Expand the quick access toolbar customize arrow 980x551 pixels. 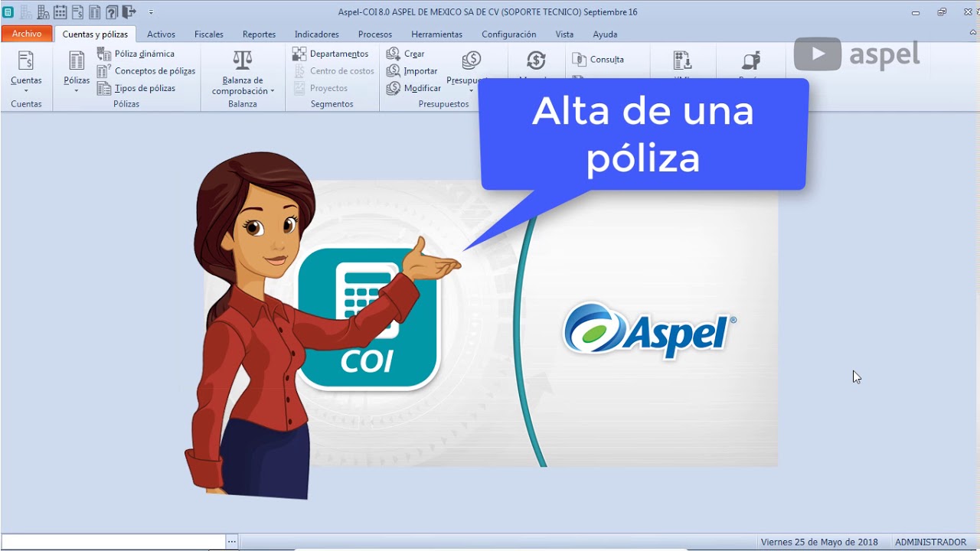coord(151,12)
